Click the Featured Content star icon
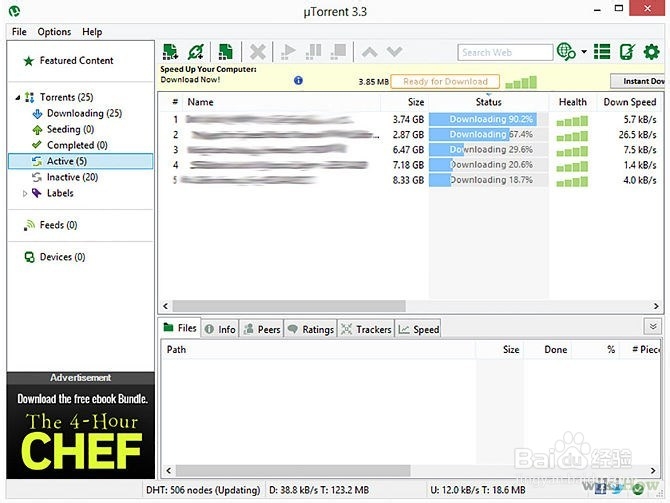 coord(29,61)
